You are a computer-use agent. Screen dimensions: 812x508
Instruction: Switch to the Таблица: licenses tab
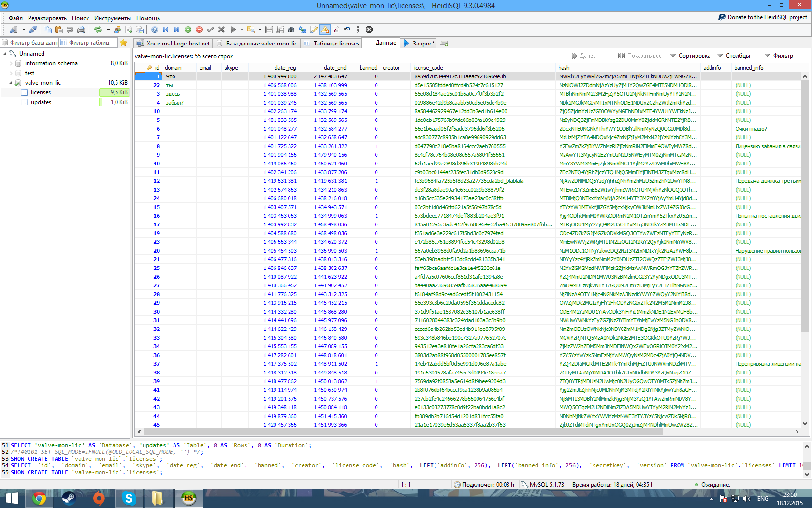(332, 44)
